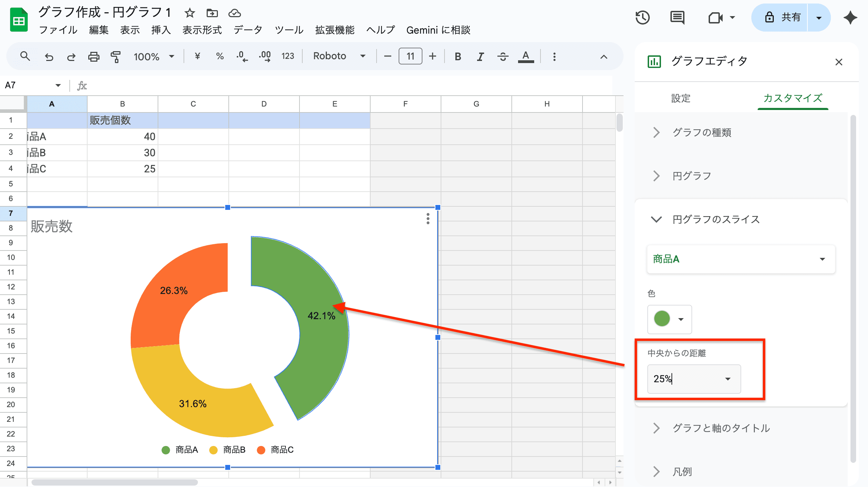Open chart three-dot options menu
Screen dimensions: 868x487
click(428, 219)
